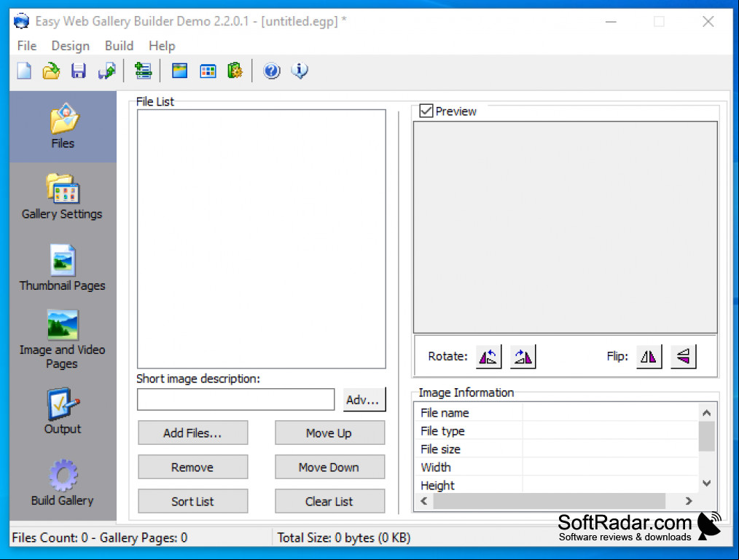Click the Image Information scroll up arrow

pyautogui.click(x=706, y=413)
